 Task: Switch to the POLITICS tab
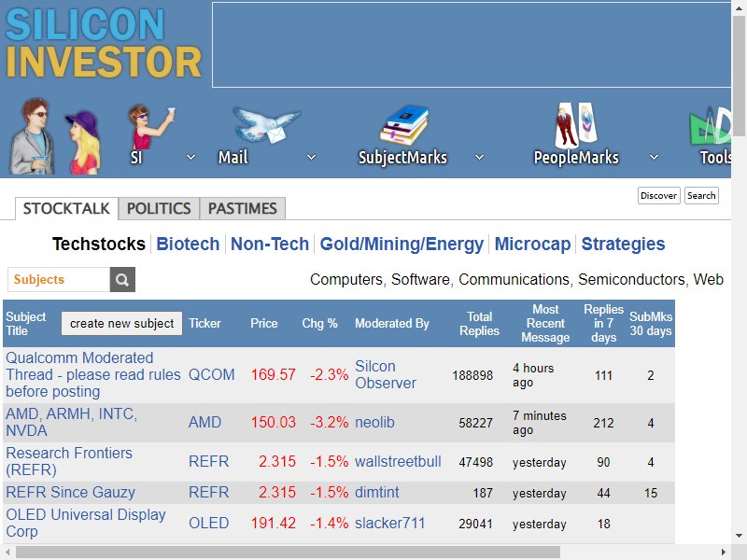[x=159, y=208]
